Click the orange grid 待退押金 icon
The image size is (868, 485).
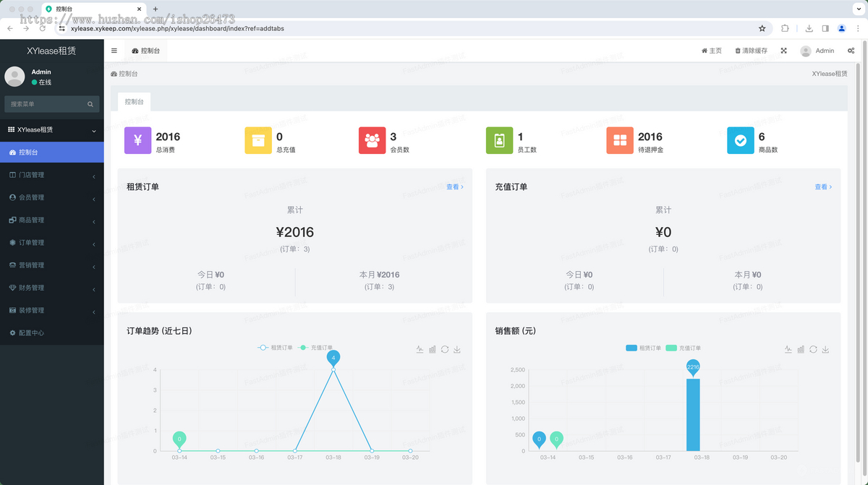tap(620, 141)
